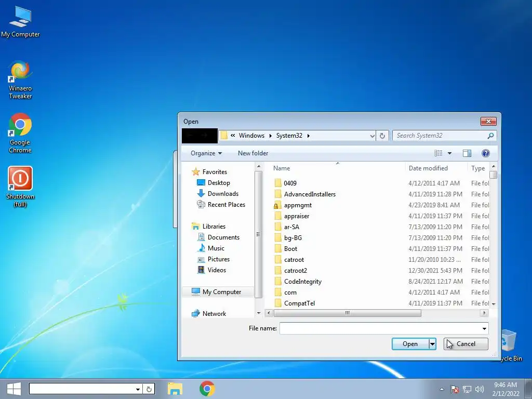Open the Open button's split arrow
Image resolution: width=532 pixels, height=399 pixels.
(x=432, y=344)
